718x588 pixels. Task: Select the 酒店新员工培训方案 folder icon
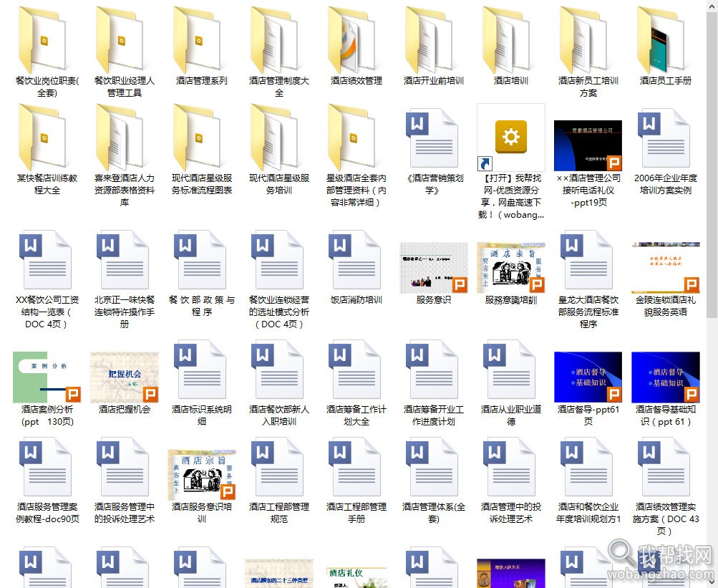pos(585,39)
